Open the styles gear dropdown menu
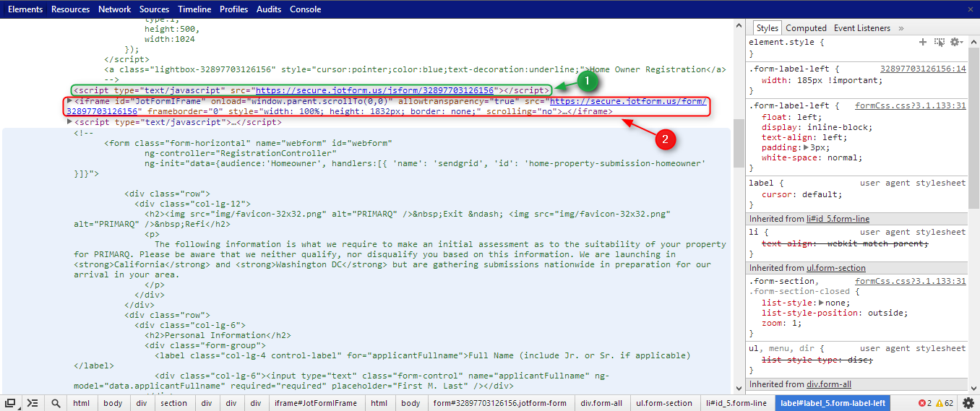 point(956,43)
